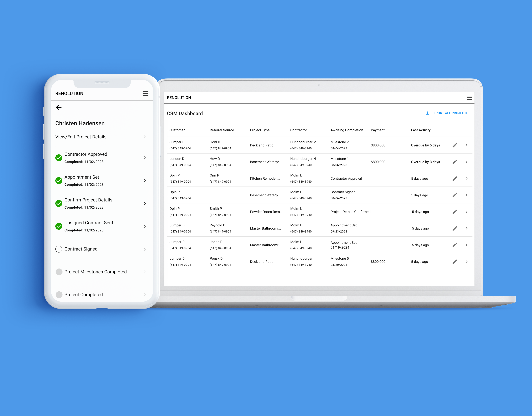Open Project Completed step chevron

(145, 295)
